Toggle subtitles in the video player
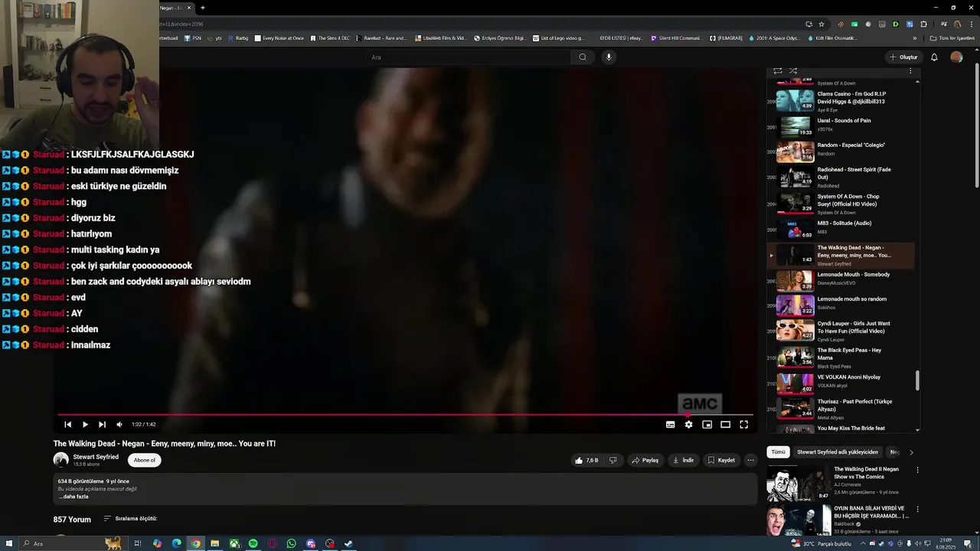 pos(670,425)
